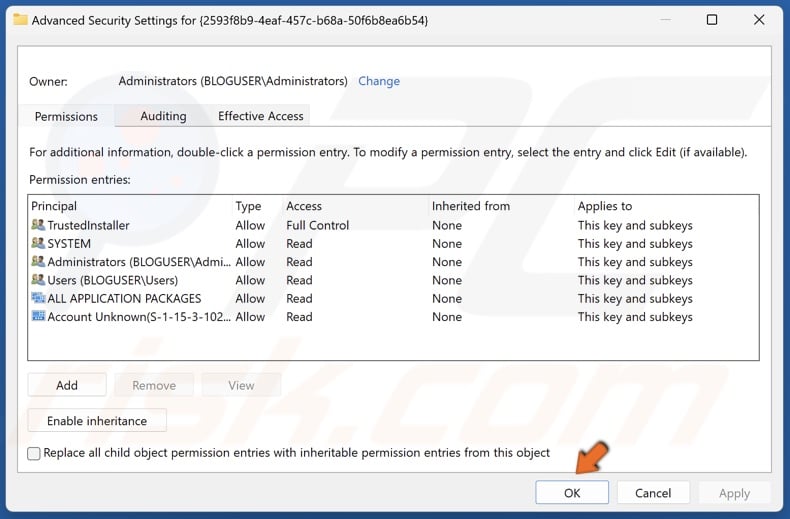Click the SYSTEM principal group icon

(x=38, y=243)
